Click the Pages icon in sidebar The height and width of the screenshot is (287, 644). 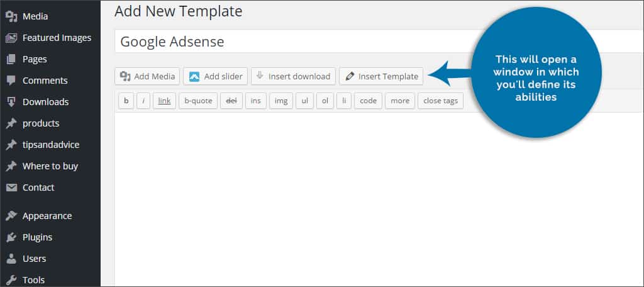11,59
